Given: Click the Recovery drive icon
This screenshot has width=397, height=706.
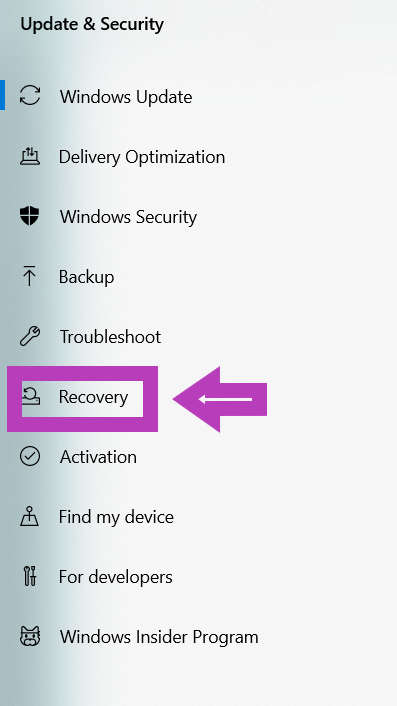Looking at the screenshot, I should pyautogui.click(x=32, y=396).
